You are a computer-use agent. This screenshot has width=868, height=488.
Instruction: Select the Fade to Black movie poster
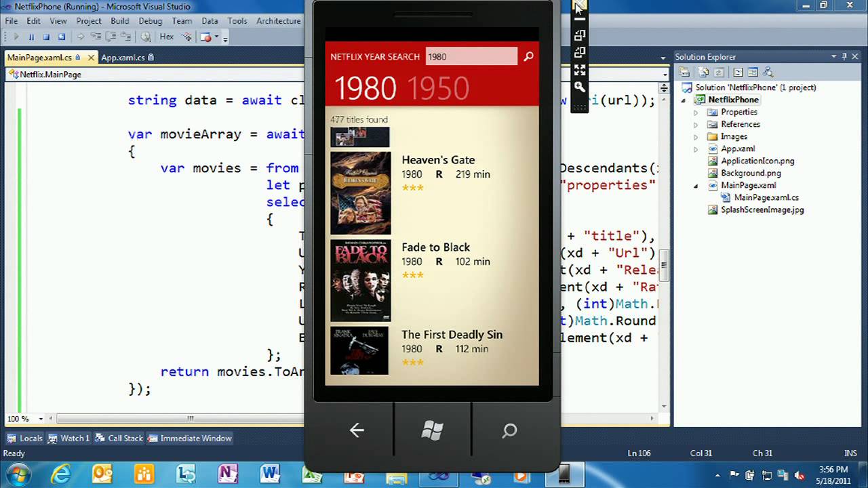point(361,281)
